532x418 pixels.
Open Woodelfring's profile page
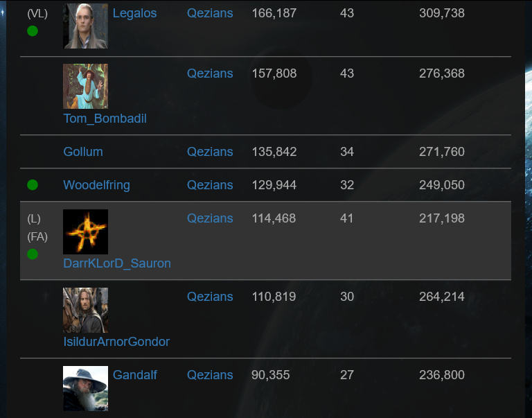point(96,185)
